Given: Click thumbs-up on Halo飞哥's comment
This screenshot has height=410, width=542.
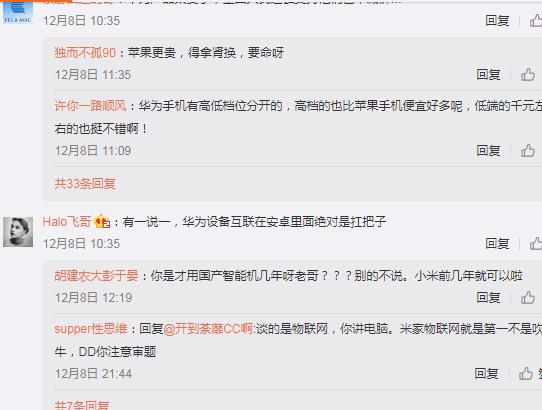Looking at the screenshot, I should pos(536,243).
